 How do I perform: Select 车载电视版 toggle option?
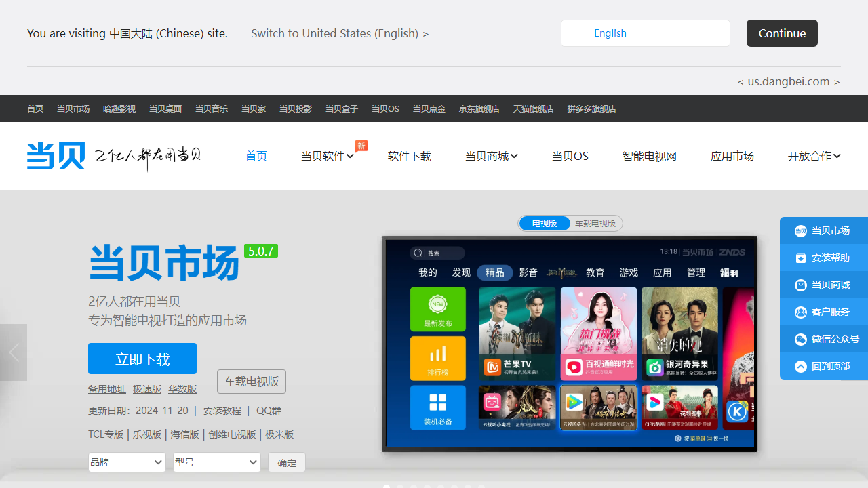tap(595, 223)
